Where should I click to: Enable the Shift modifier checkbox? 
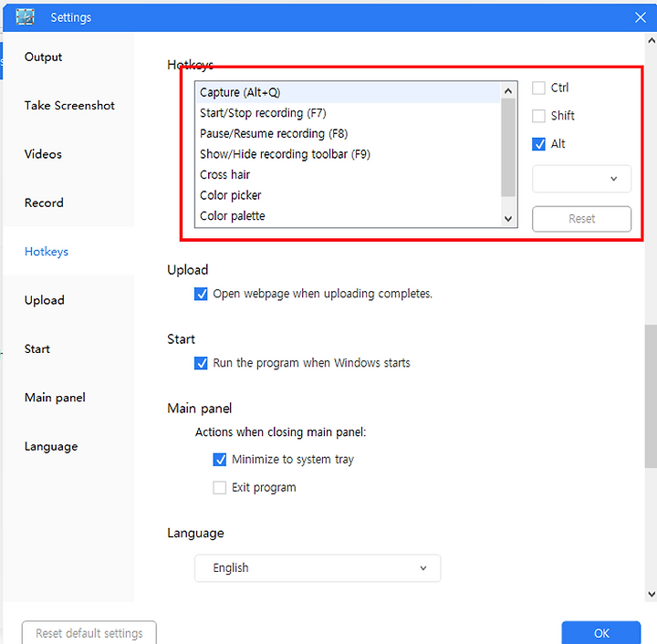[538, 116]
